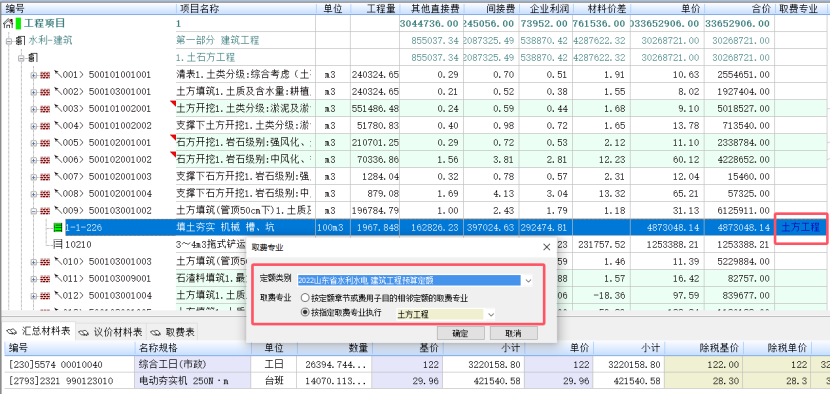
Task: Click the red icon of item 006 500102001002
Action: tap(45, 160)
